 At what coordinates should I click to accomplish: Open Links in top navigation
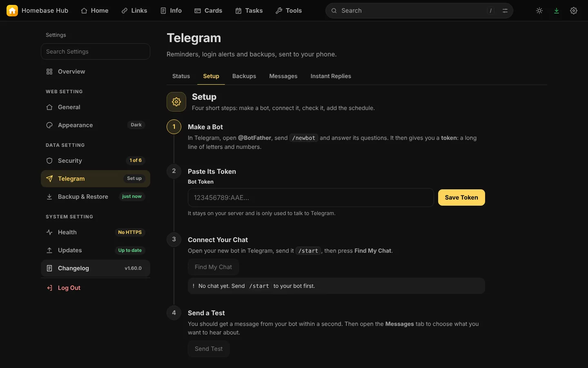(134, 11)
